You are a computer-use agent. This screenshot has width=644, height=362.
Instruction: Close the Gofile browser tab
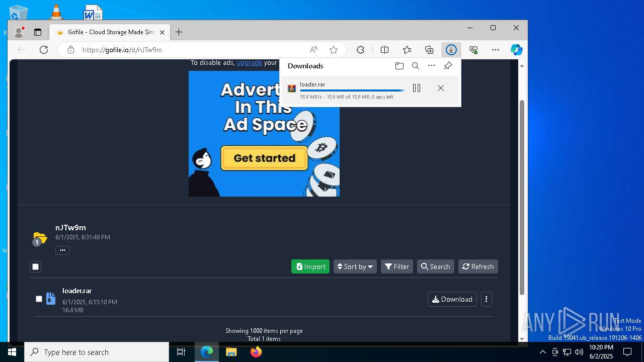[162, 32]
